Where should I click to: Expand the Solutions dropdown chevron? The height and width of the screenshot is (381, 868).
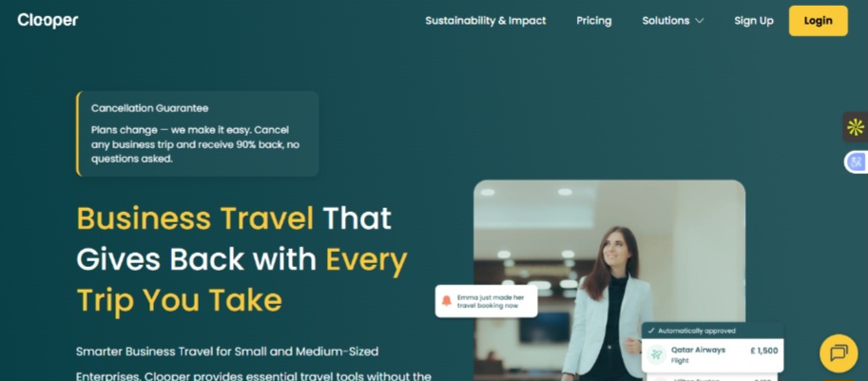pos(699,21)
